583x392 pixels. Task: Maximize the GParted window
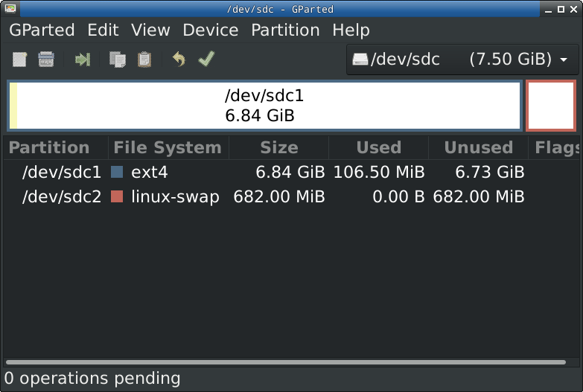click(561, 9)
